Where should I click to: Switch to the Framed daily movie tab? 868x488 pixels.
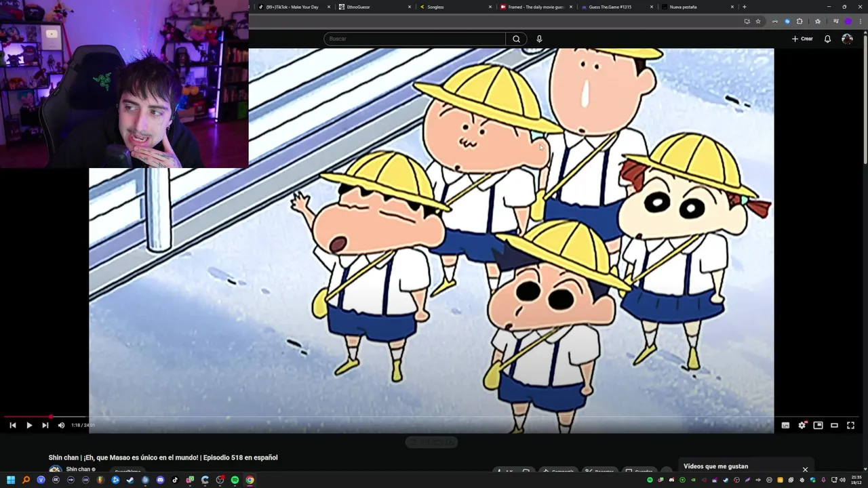[x=536, y=7]
